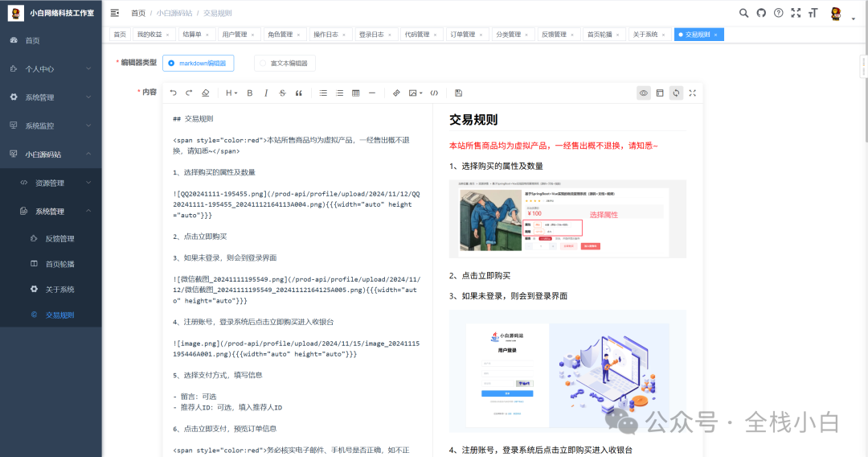Toggle the preview eye icon in editor
Screen dimensions: 868x457
[x=643, y=93]
